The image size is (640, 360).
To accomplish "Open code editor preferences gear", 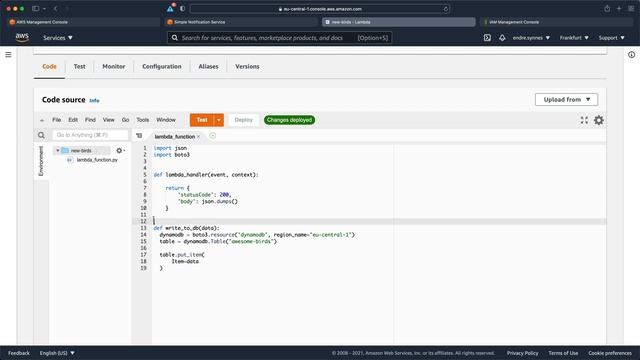I will pos(599,120).
